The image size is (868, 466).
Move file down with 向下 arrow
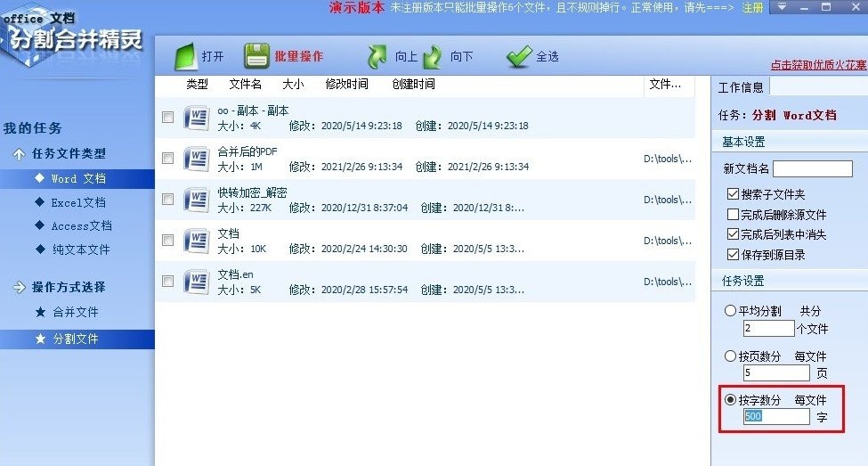pos(433,56)
